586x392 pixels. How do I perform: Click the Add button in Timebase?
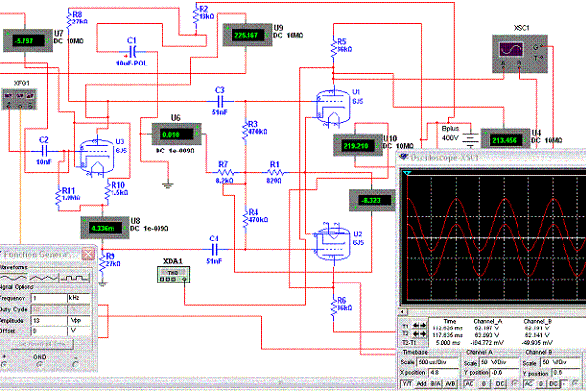point(422,383)
